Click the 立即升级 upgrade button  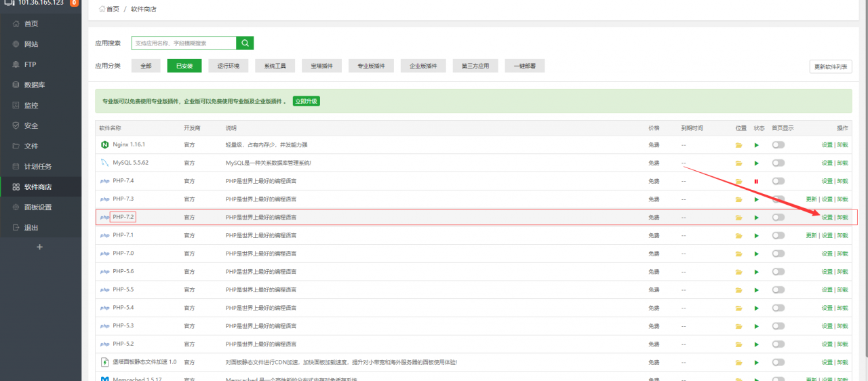tap(306, 101)
